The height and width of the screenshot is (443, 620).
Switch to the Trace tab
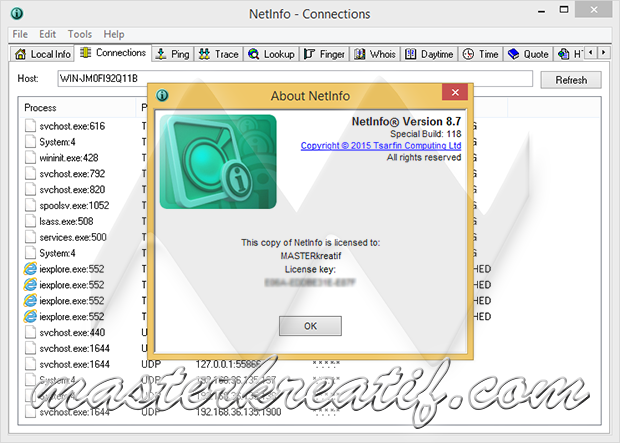[x=219, y=54]
